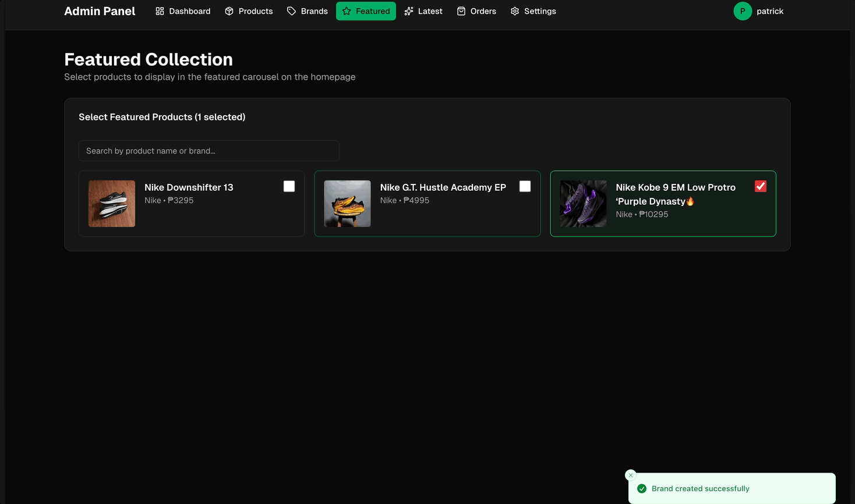Screen dimensions: 855x504
Task: Click the patrick username
Action: [x=770, y=11]
